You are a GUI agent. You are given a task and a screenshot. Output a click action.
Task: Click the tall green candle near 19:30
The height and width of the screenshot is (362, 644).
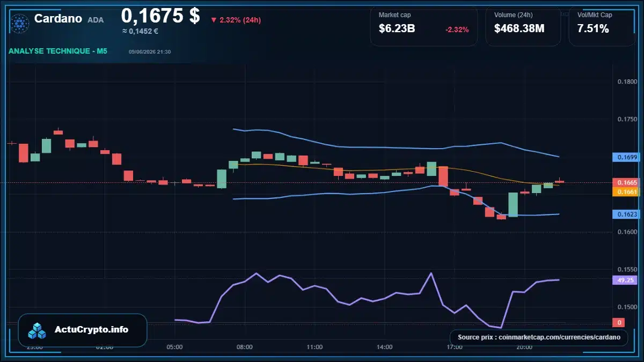point(513,205)
